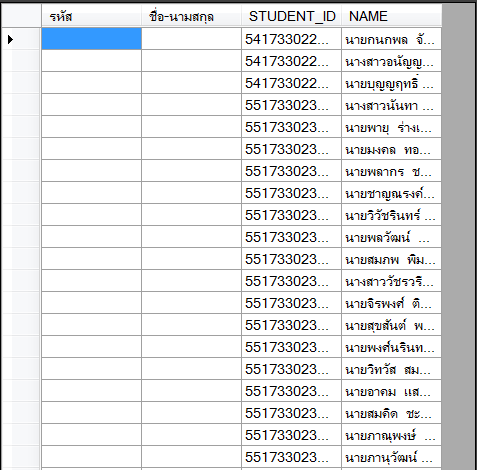Select empty รหัส cell in นางสาวนันทา row
The image size is (477, 470).
tap(91, 105)
